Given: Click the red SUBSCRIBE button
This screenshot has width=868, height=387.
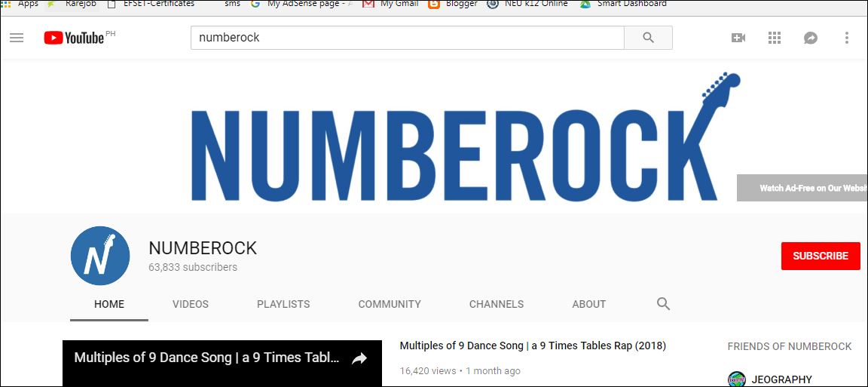Looking at the screenshot, I should point(821,256).
